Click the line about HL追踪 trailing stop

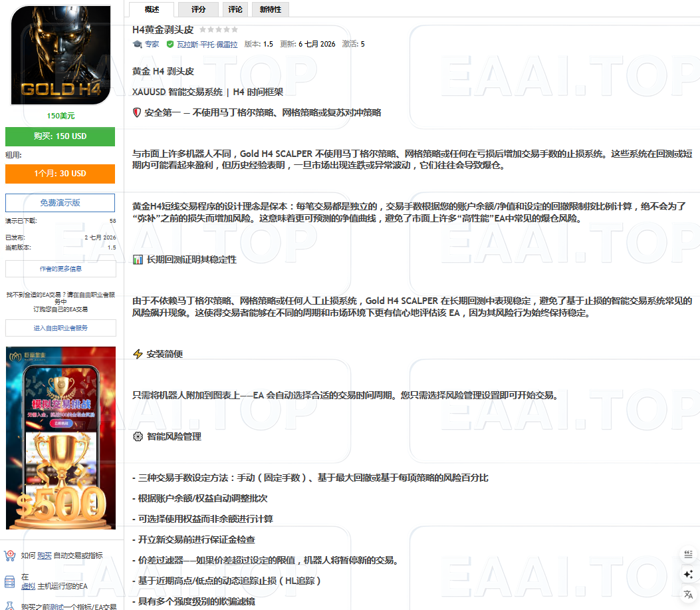(227, 581)
